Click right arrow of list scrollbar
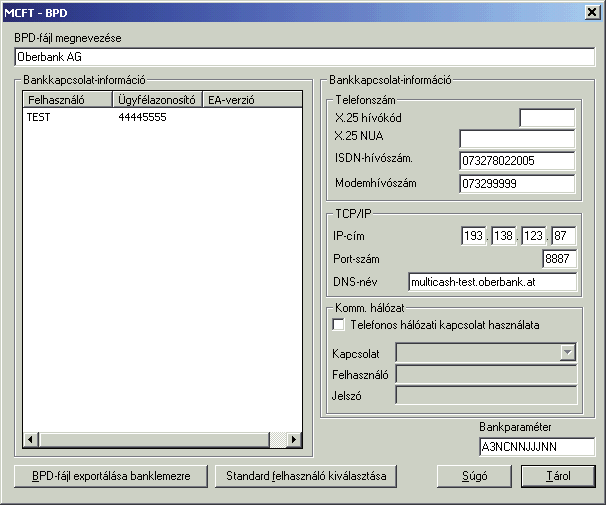Screen dimensions: 606x505 click(x=294, y=440)
